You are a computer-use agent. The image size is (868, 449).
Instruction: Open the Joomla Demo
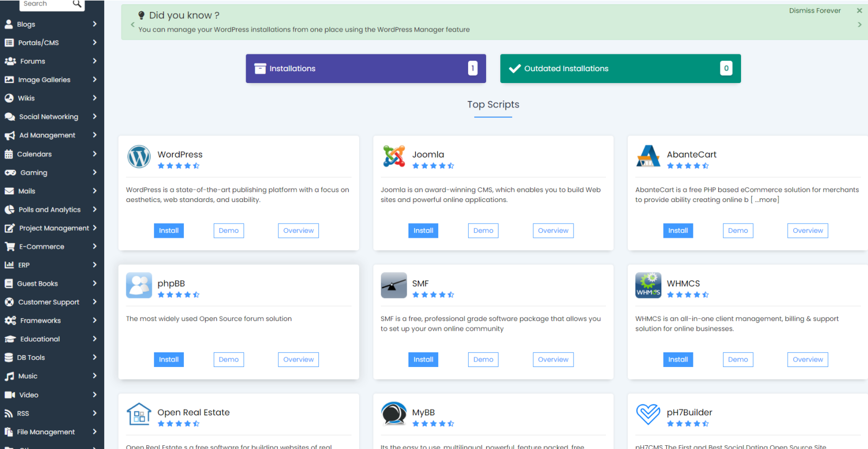483,231
